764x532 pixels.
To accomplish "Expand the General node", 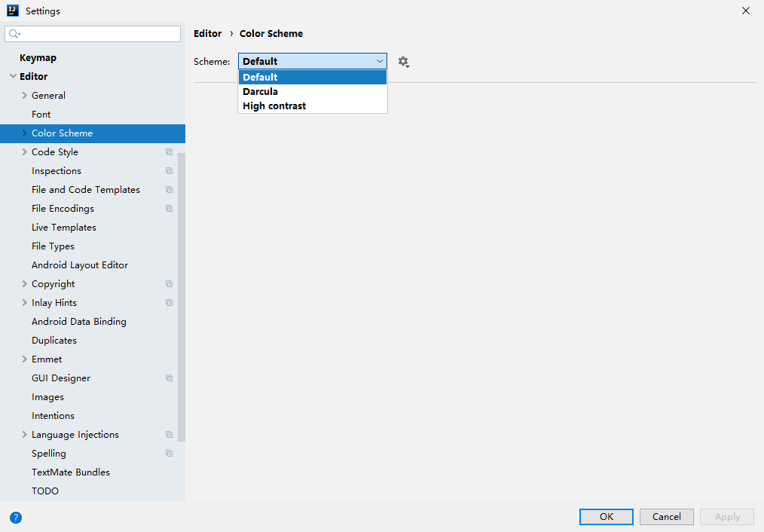I will [24, 96].
